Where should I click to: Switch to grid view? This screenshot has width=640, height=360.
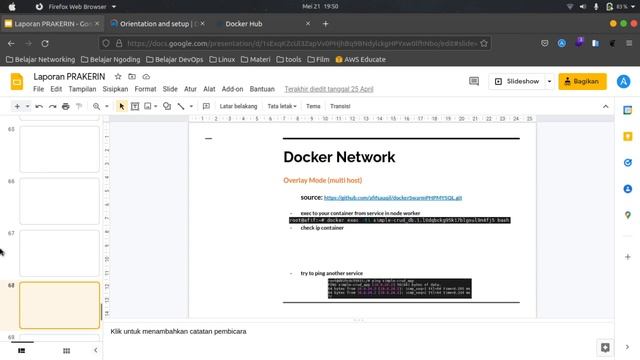tap(67, 350)
